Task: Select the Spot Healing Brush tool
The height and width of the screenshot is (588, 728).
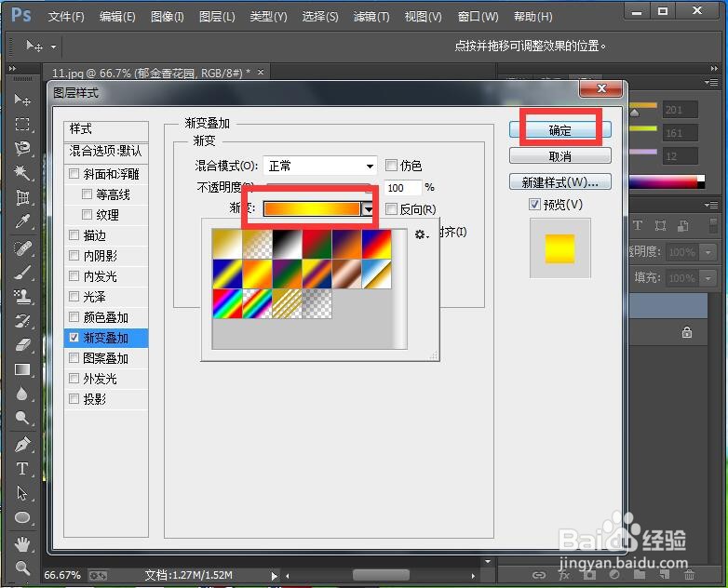Action: pos(21,248)
